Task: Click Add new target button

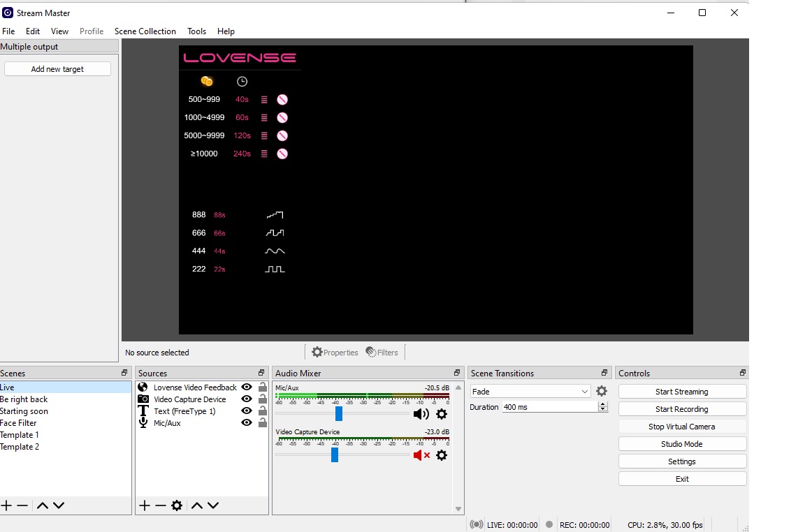Action: [x=57, y=69]
